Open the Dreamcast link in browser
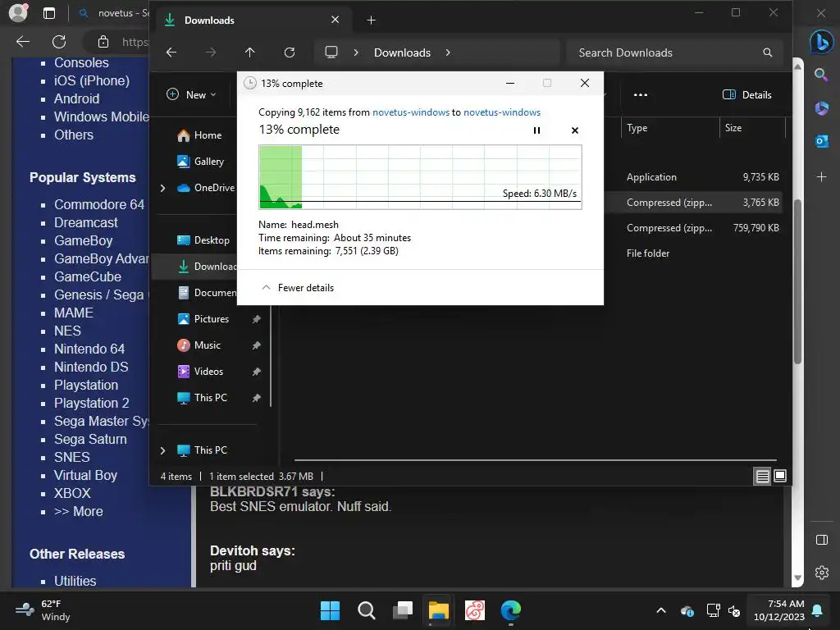The image size is (840, 630). click(x=85, y=222)
